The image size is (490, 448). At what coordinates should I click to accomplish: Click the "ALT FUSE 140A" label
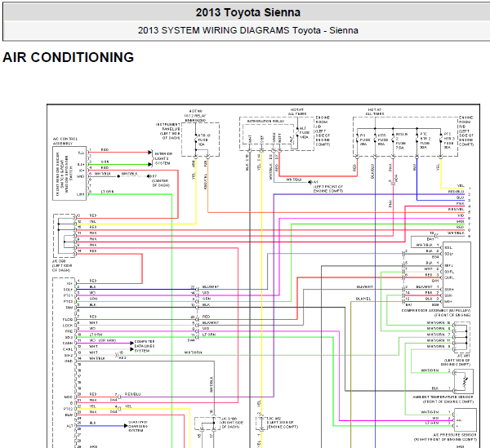point(304,133)
